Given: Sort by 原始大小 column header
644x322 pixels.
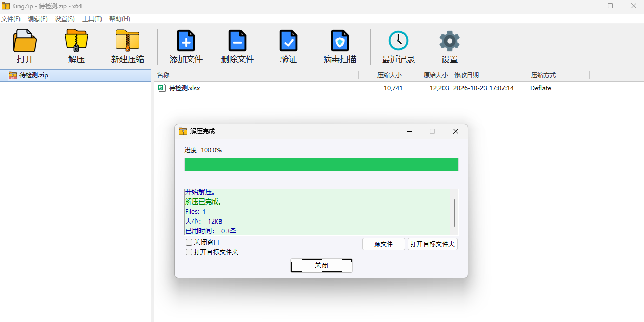Looking at the screenshot, I should coord(428,75).
